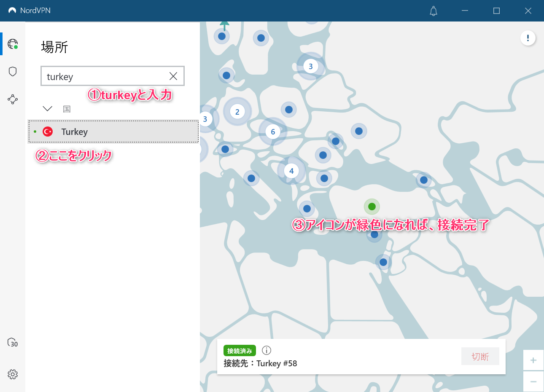The image size is (544, 392).
Task: Click the 接続先：Turkey #58 text
Action: click(260, 363)
